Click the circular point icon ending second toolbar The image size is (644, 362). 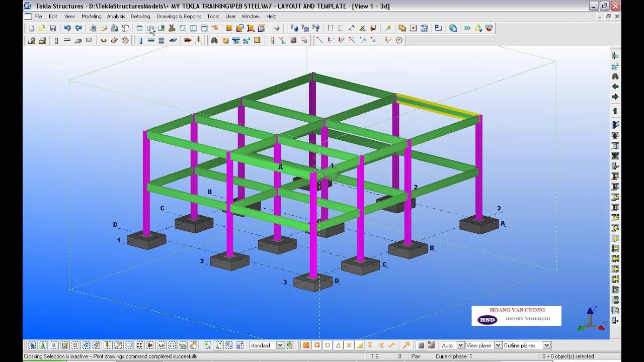(399, 40)
